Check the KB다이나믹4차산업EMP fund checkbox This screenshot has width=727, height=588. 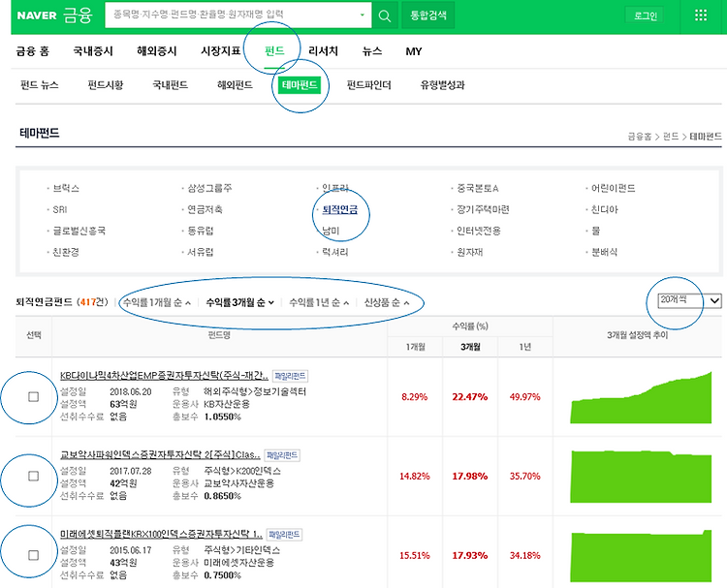pyautogui.click(x=33, y=396)
